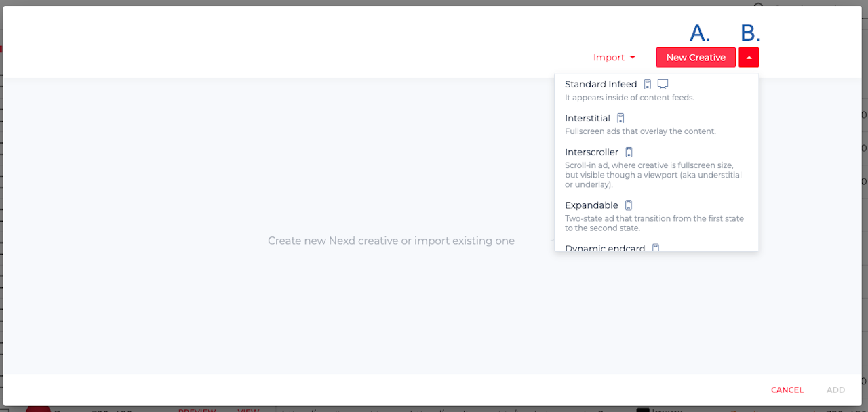Click the mobile icon beside Standard Infeed
Viewport: 868px width, 412px height.
click(648, 85)
